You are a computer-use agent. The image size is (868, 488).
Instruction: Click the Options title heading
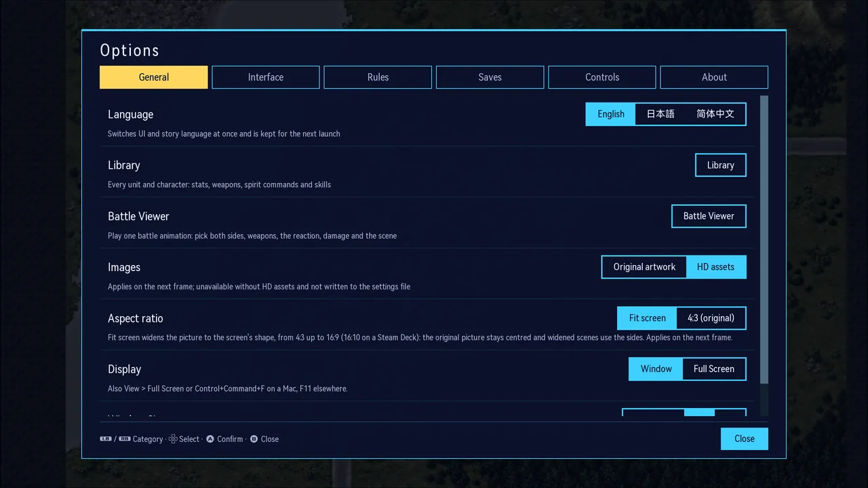click(130, 50)
